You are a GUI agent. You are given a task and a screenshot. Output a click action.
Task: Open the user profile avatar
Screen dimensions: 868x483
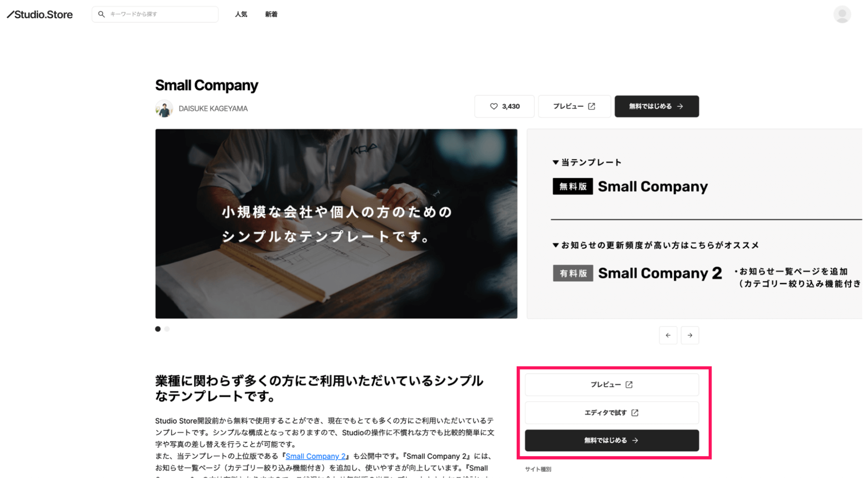pyautogui.click(x=842, y=14)
